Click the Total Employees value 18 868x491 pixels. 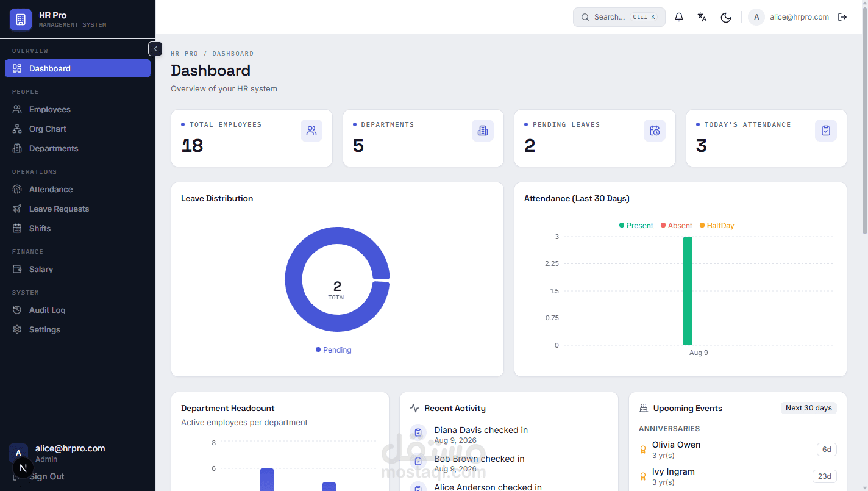pos(193,146)
